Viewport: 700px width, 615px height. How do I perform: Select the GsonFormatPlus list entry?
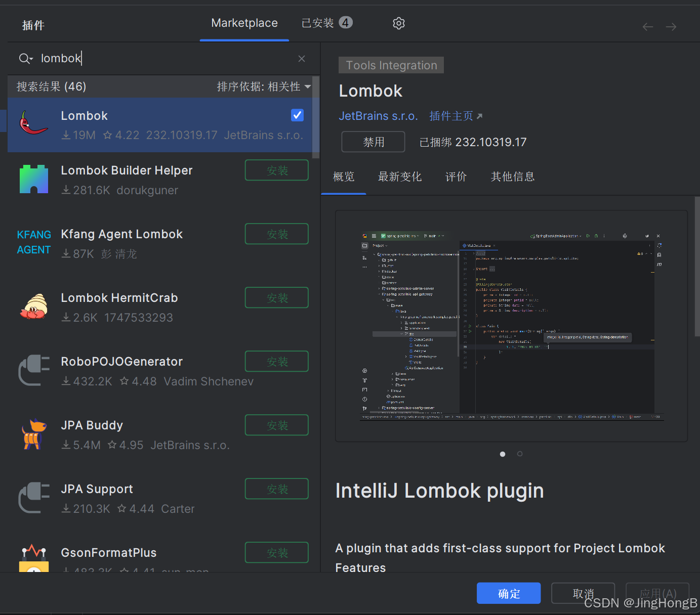coord(159,554)
